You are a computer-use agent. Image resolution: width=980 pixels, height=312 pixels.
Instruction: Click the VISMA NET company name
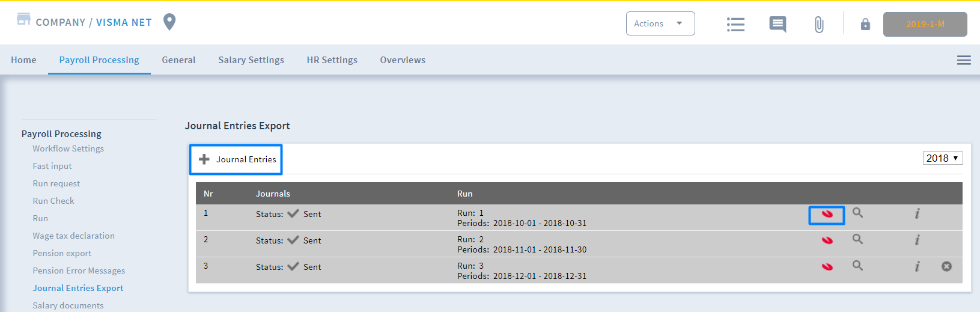coord(124,22)
